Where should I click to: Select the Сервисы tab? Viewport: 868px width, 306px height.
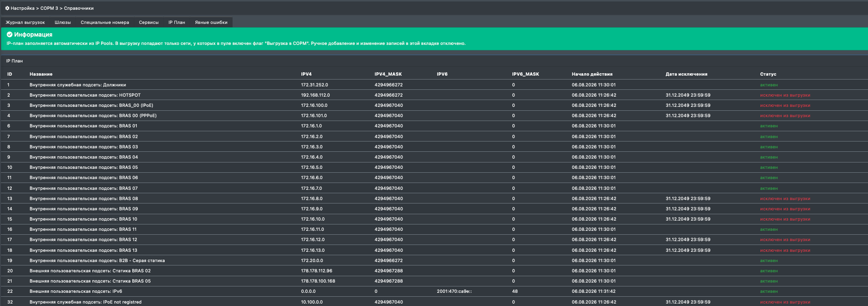coord(149,22)
